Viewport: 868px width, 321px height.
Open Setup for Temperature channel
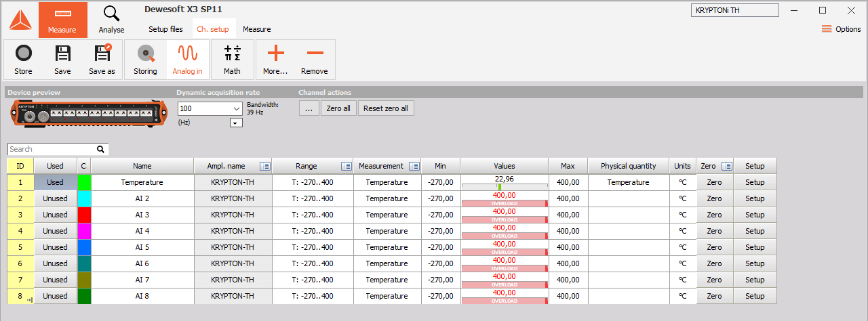[x=755, y=182]
